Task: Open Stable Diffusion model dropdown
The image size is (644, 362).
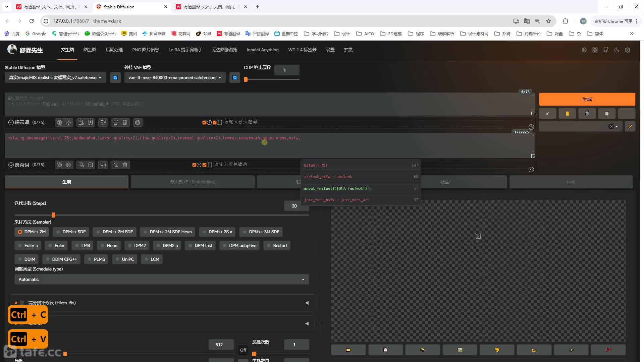Action: coord(55,78)
